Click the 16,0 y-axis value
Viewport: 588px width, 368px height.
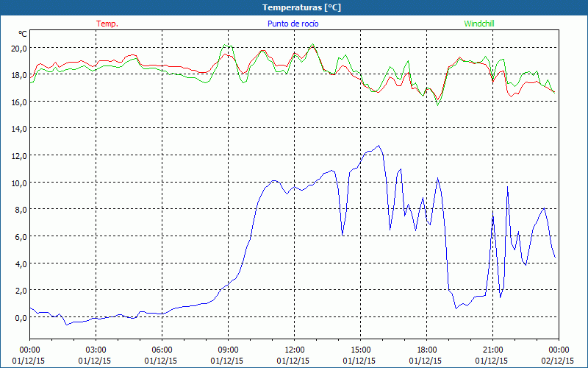[19, 102]
